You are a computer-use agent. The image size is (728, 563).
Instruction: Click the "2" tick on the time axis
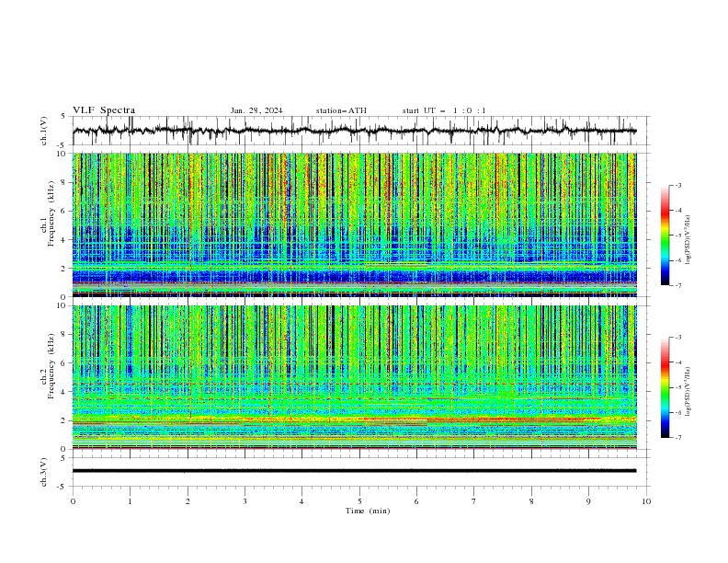click(x=188, y=501)
